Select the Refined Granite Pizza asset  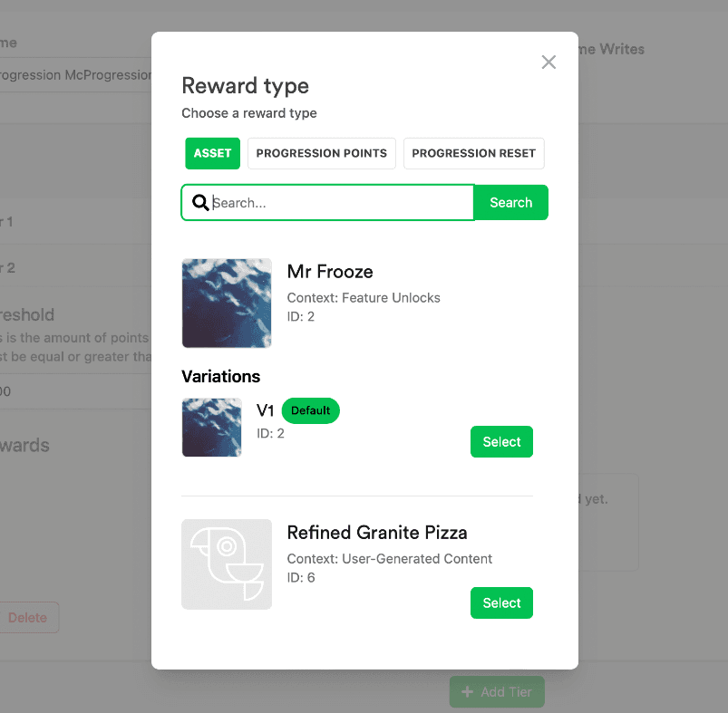click(501, 602)
